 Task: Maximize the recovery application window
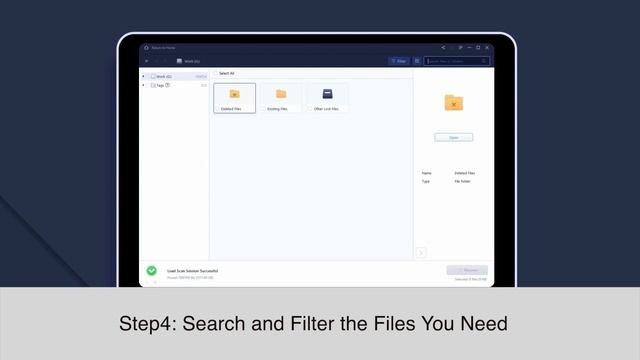point(478,48)
